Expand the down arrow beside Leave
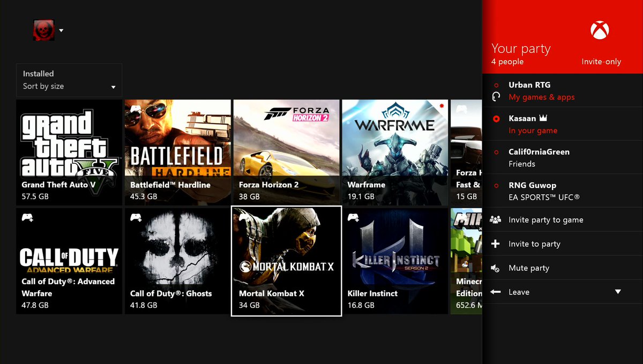Image resolution: width=643 pixels, height=364 pixels. tap(618, 292)
